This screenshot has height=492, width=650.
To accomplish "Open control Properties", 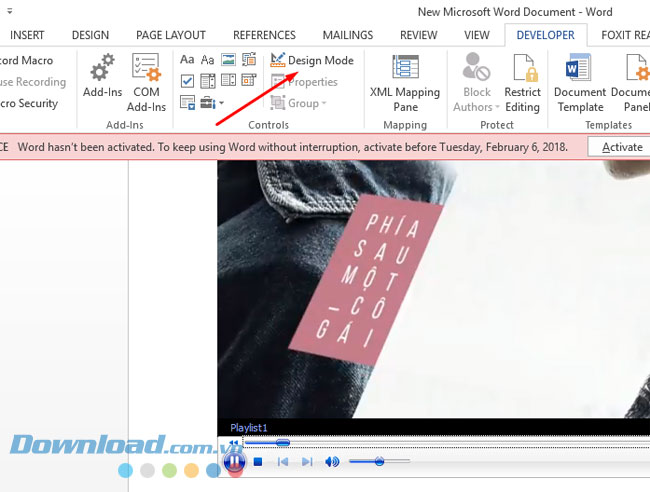I will [304, 82].
